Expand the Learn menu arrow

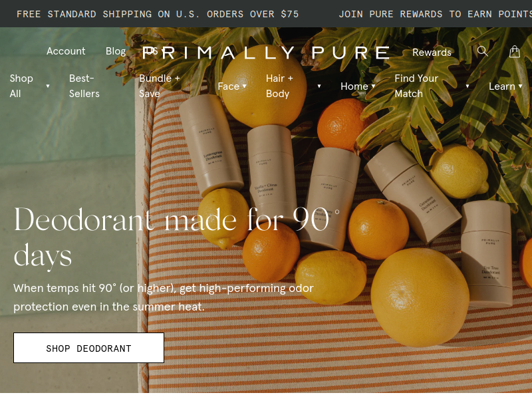[x=520, y=86]
